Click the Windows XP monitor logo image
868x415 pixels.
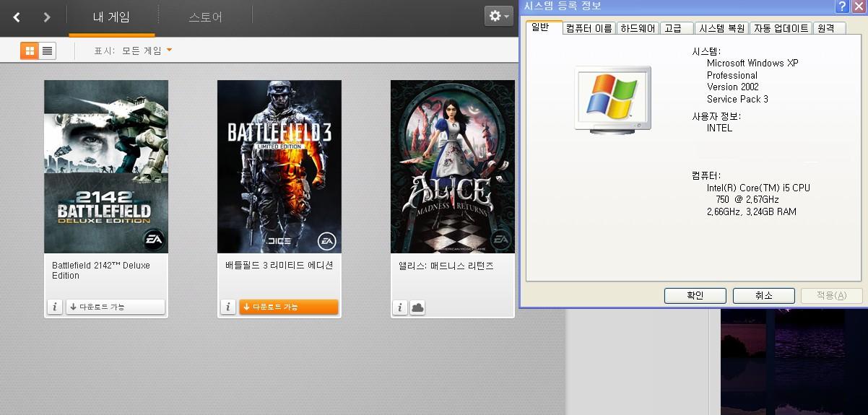613,99
